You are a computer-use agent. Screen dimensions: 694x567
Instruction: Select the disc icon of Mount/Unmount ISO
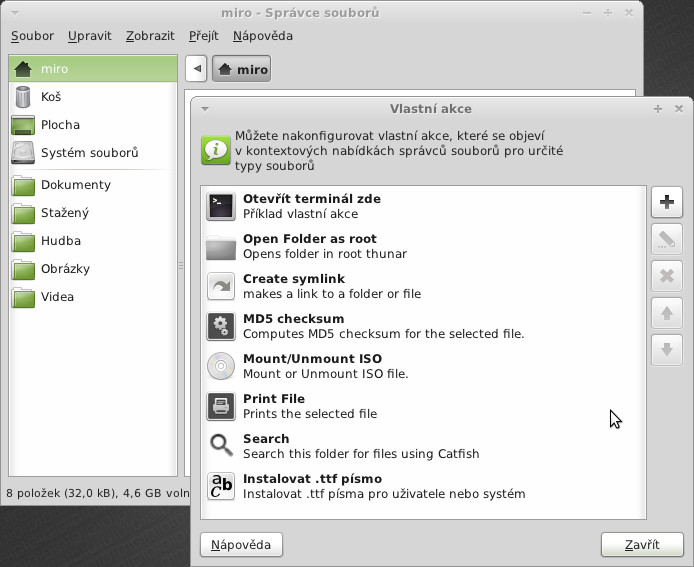tap(221, 366)
